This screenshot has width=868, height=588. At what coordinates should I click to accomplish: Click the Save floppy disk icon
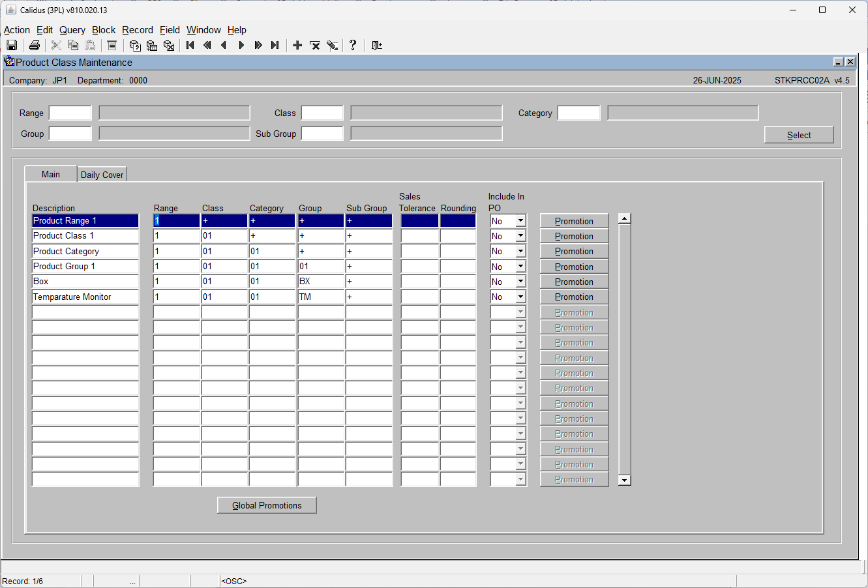click(12, 45)
